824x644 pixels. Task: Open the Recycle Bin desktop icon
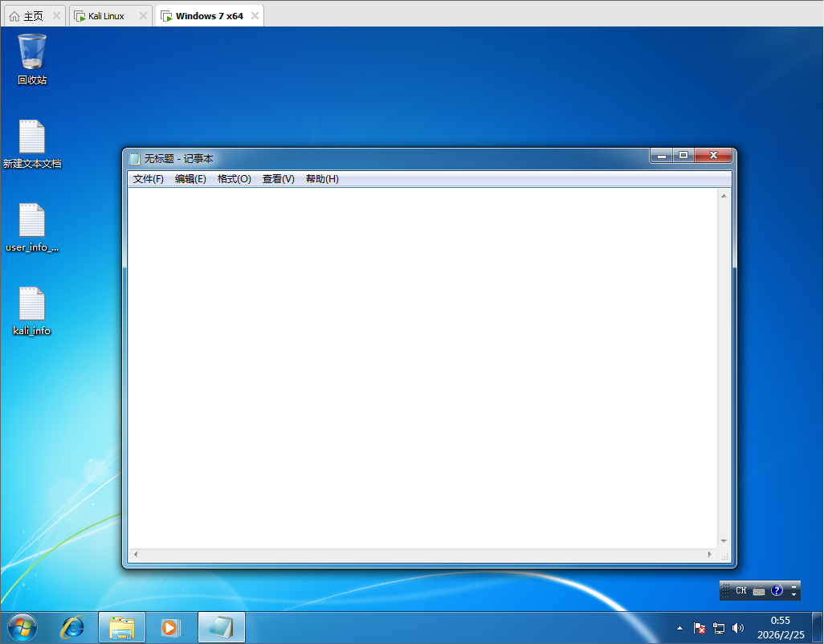click(32, 59)
